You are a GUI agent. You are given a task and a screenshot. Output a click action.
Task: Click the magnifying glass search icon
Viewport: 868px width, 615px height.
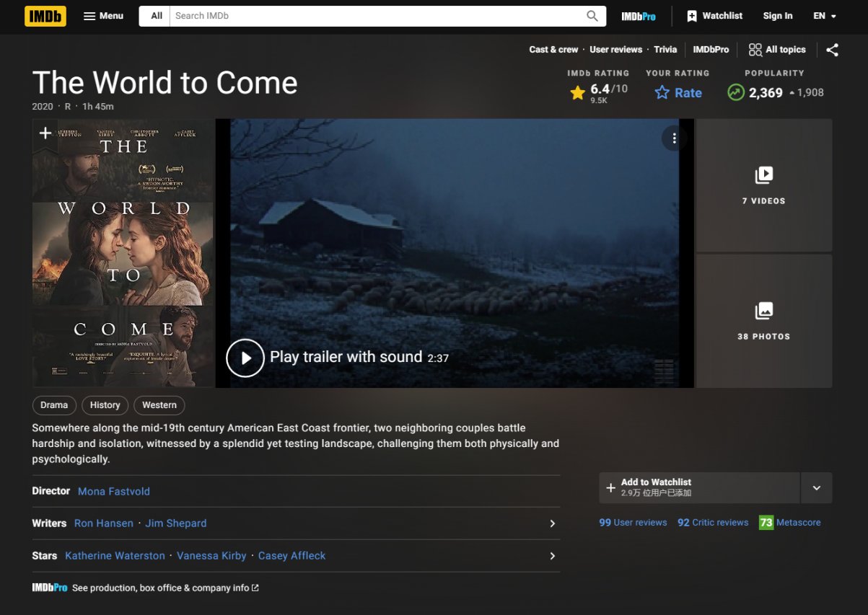[592, 16]
